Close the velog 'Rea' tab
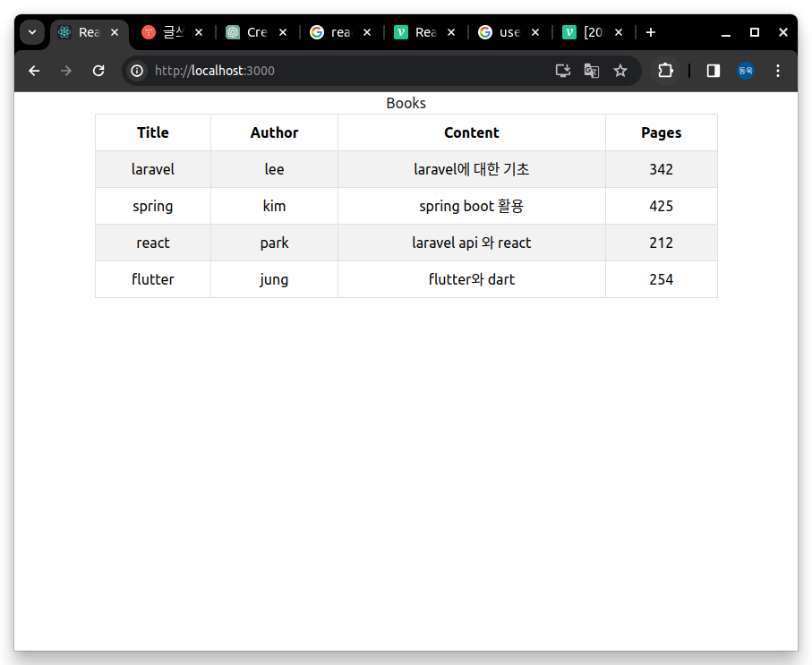This screenshot has height=665, width=812. point(451,32)
